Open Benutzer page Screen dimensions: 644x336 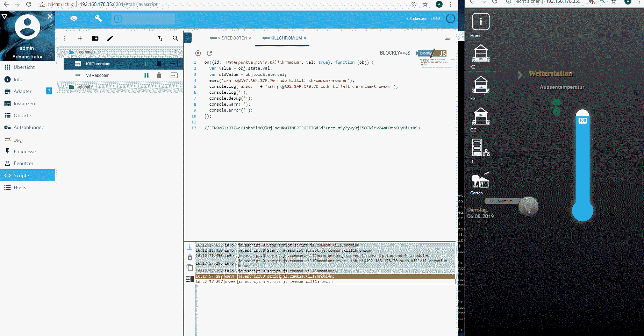[x=28, y=163]
